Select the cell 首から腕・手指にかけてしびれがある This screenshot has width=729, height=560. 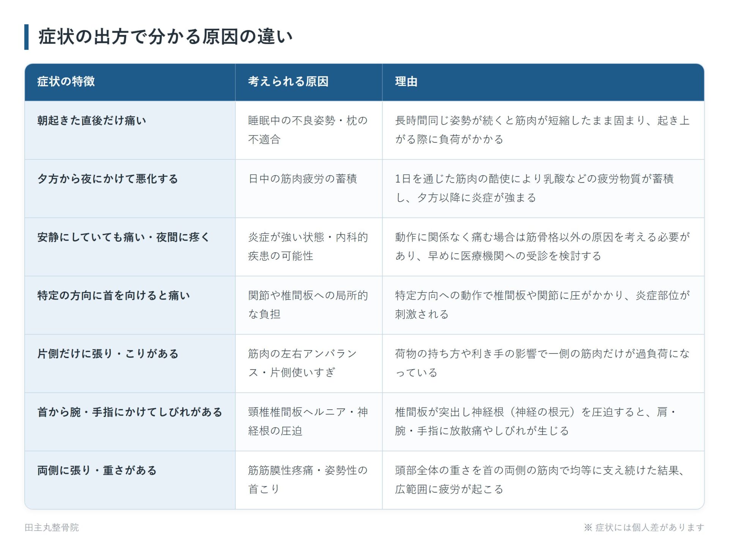[x=130, y=422]
